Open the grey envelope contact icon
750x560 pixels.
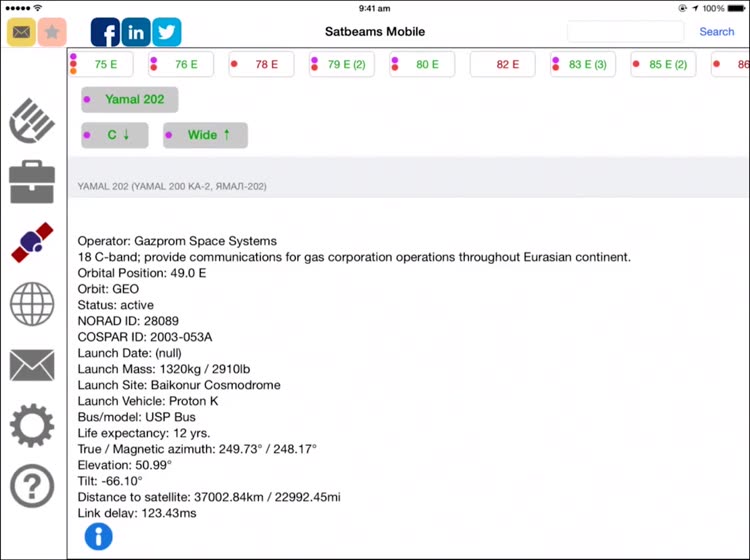[x=32, y=365]
